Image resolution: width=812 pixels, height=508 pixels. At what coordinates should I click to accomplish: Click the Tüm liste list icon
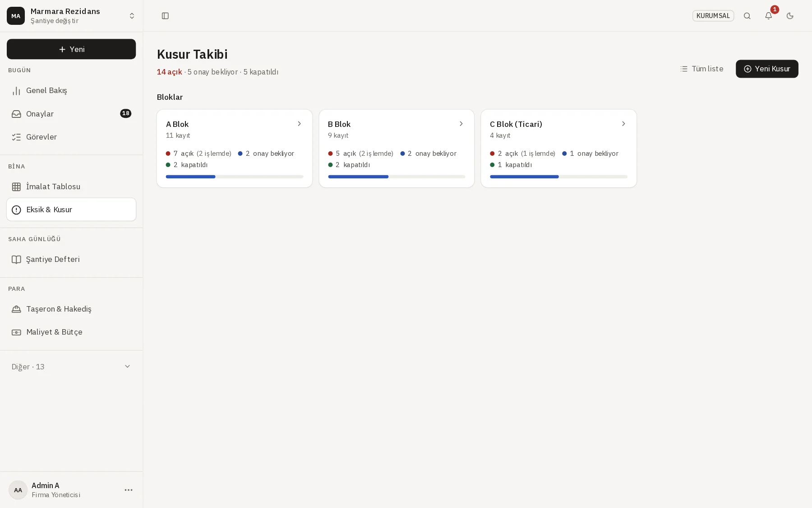click(x=684, y=69)
